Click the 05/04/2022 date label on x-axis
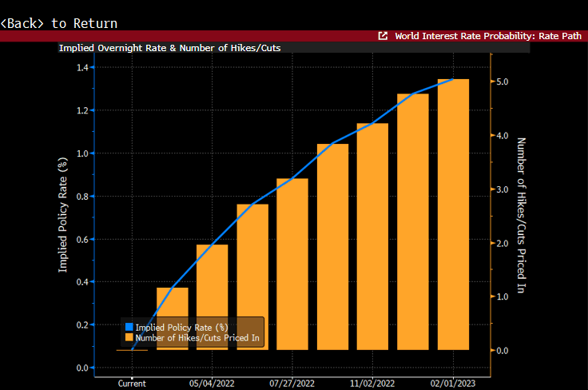This screenshot has height=390, width=588. click(x=213, y=384)
